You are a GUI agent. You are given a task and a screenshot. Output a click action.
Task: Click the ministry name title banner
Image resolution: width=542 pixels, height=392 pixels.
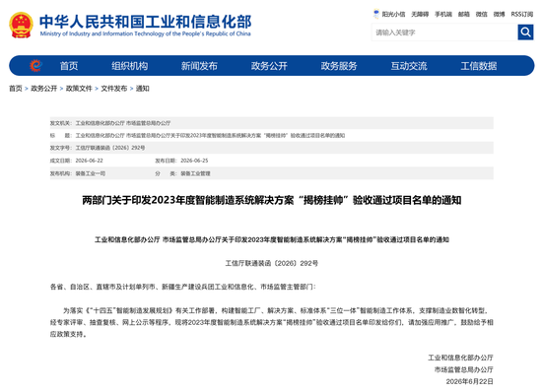click(x=145, y=25)
